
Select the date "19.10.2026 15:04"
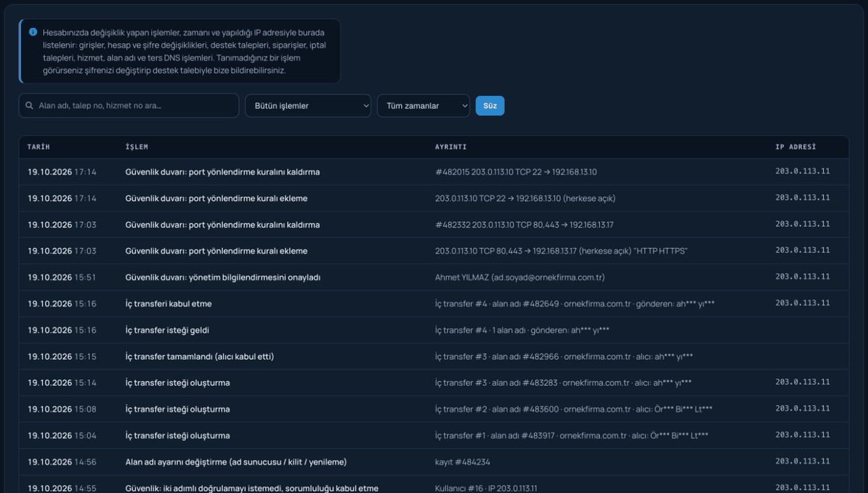62,436
